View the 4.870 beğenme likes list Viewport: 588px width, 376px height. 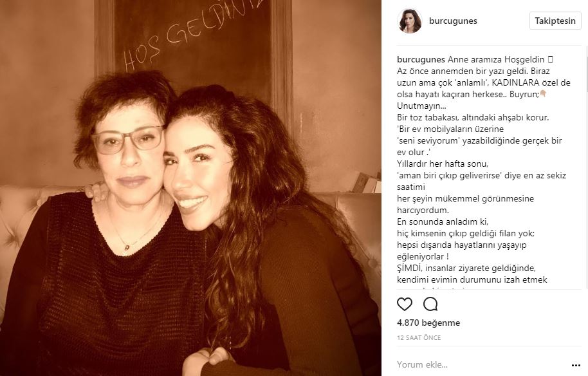(x=428, y=323)
